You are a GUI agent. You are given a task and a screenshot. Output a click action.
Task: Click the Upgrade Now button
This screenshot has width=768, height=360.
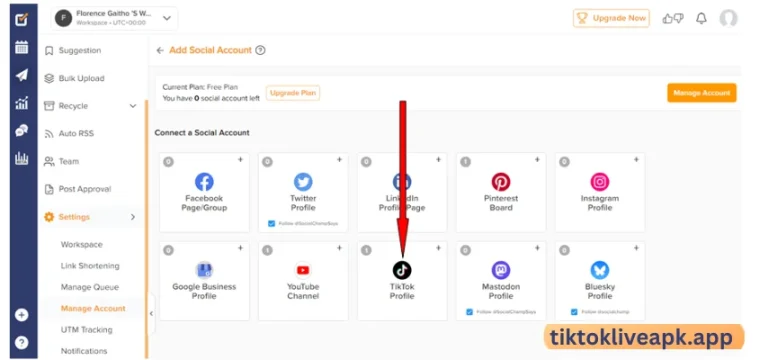611,18
